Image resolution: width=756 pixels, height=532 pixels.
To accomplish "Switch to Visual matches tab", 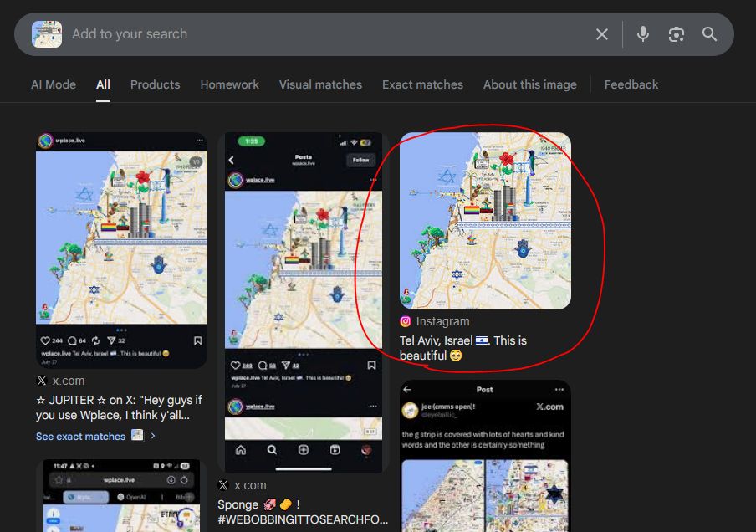I will pos(320,84).
